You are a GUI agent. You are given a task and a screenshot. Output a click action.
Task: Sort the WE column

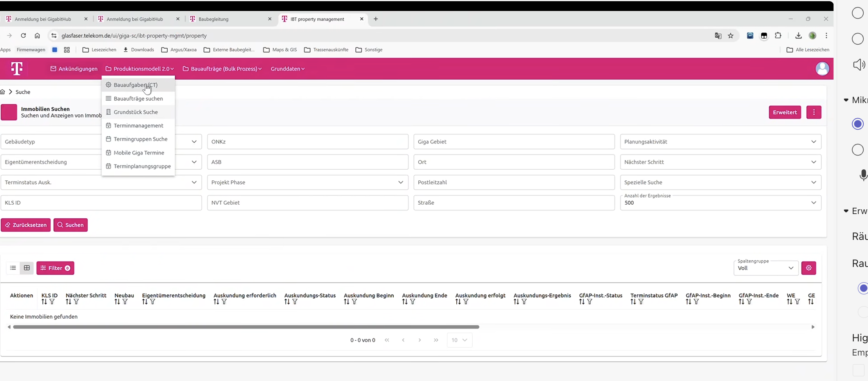click(x=790, y=302)
